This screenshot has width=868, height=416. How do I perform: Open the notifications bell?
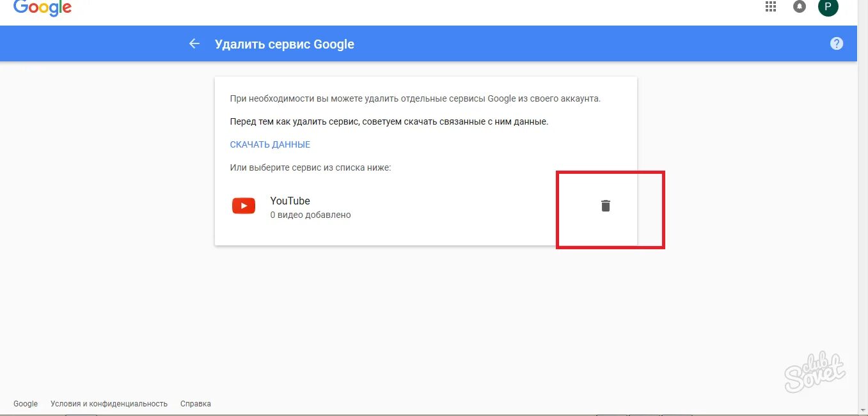(x=800, y=6)
